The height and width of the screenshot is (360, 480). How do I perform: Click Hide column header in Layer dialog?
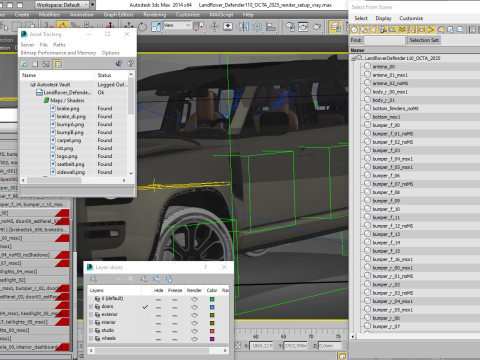(159, 290)
